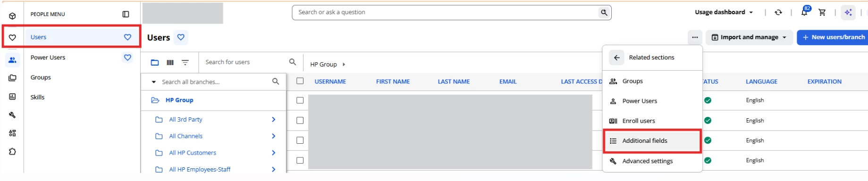The width and height of the screenshot is (868, 181).
Task: Switch to folder branch view icon
Action: click(155, 62)
